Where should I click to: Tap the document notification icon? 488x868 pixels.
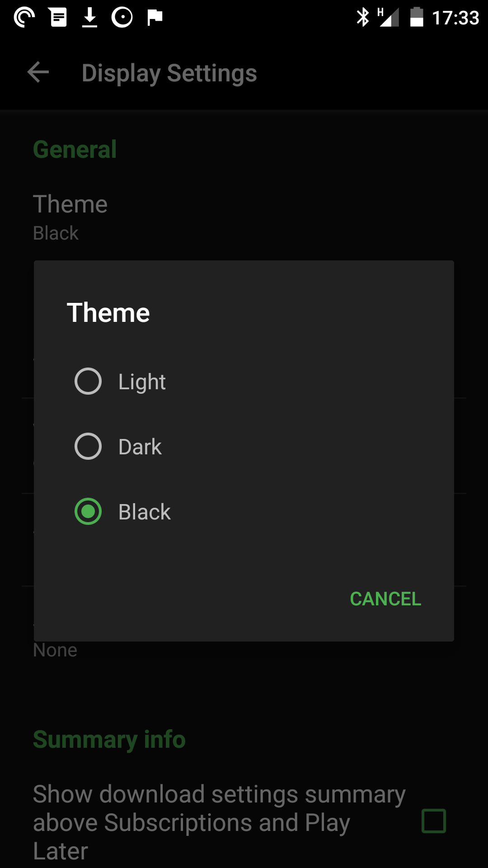point(59,18)
